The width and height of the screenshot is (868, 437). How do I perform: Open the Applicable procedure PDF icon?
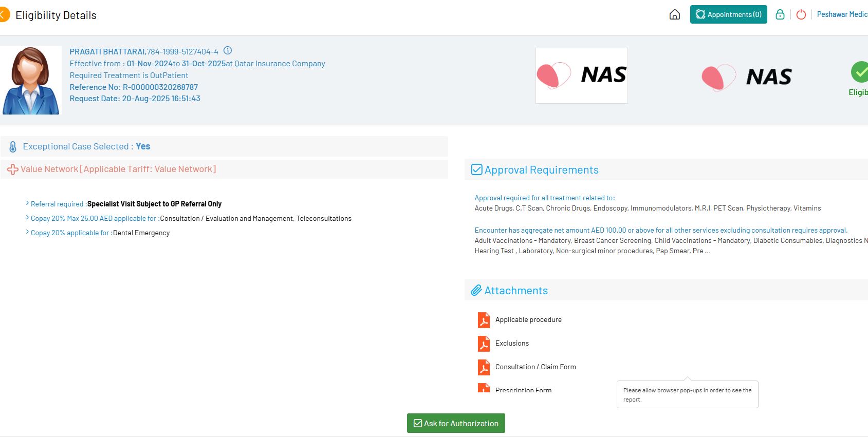click(x=484, y=320)
